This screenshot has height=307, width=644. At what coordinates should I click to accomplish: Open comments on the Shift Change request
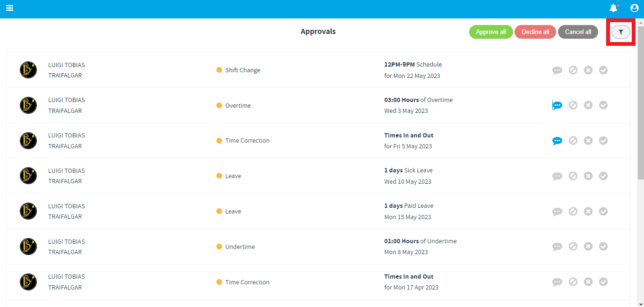point(558,70)
